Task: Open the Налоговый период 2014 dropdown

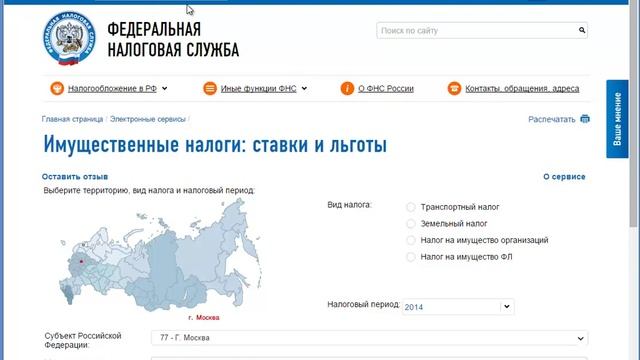Action: click(458, 307)
